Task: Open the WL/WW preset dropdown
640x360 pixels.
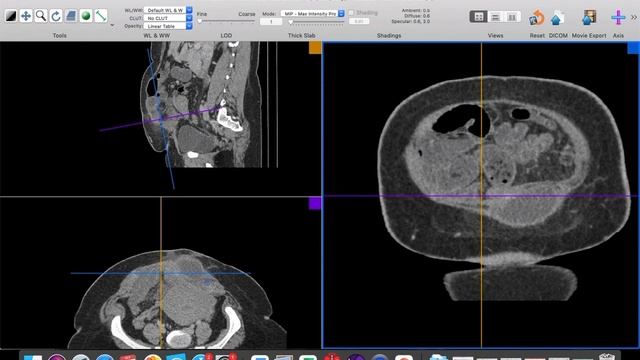Action: (168, 10)
